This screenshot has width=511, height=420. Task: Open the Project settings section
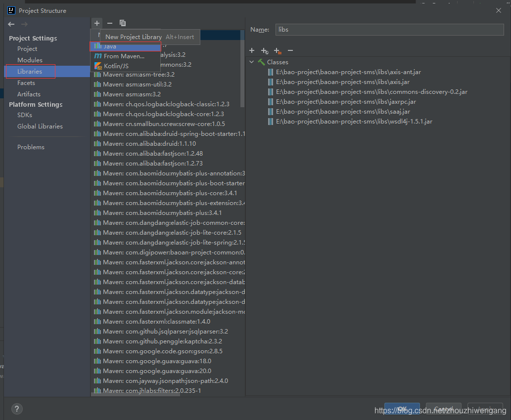[27, 48]
